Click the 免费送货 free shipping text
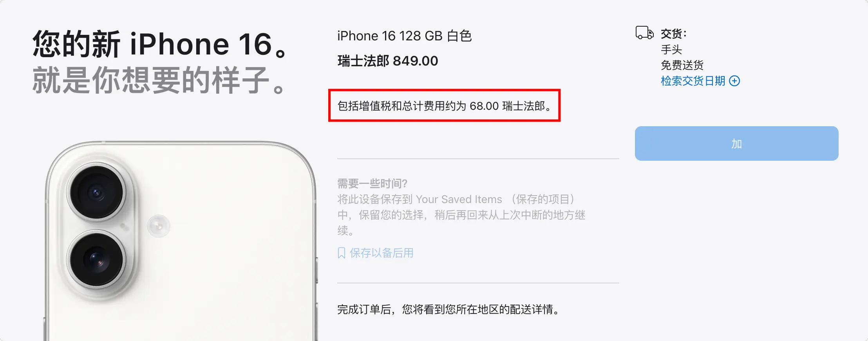The image size is (868, 341). 682,65
